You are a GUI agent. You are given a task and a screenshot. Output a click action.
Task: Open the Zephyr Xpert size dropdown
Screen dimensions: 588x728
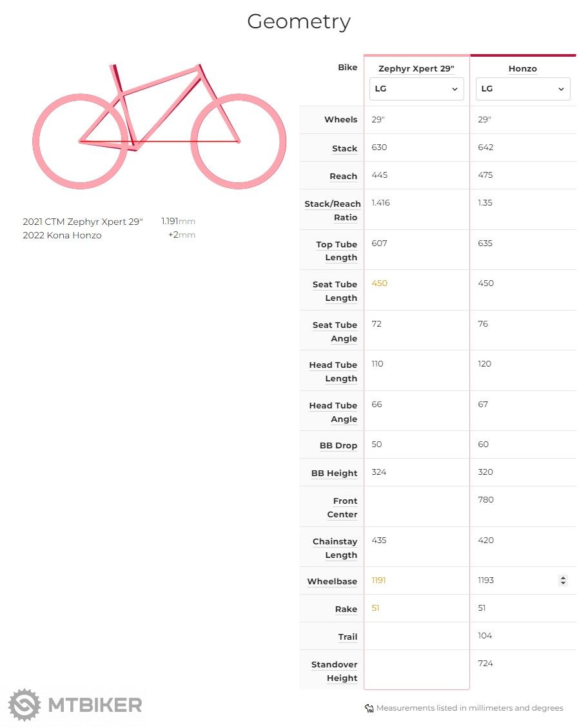(416, 89)
